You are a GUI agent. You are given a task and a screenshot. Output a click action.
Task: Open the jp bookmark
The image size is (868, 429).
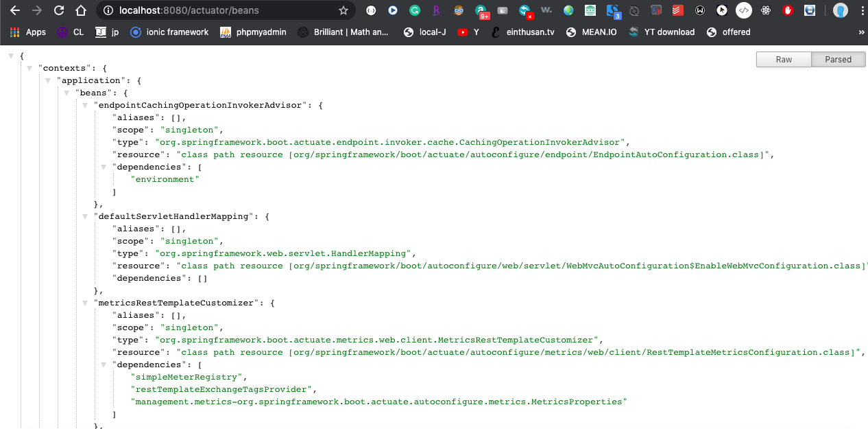107,32
